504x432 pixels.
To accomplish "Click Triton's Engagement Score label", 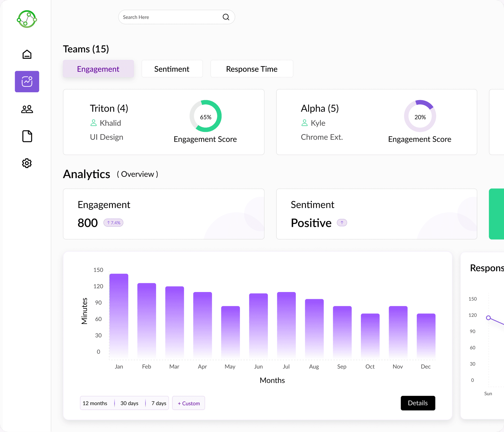I will 205,139.
